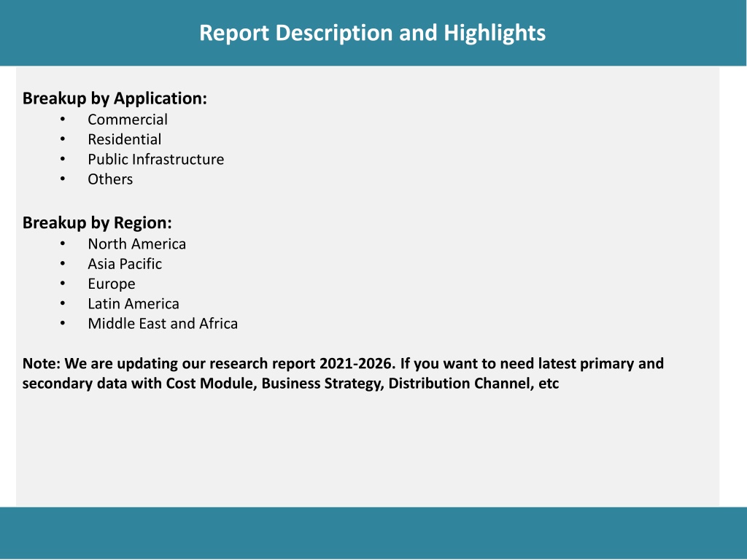
Task: Click 'Others' in the application list
Action: 110,179
